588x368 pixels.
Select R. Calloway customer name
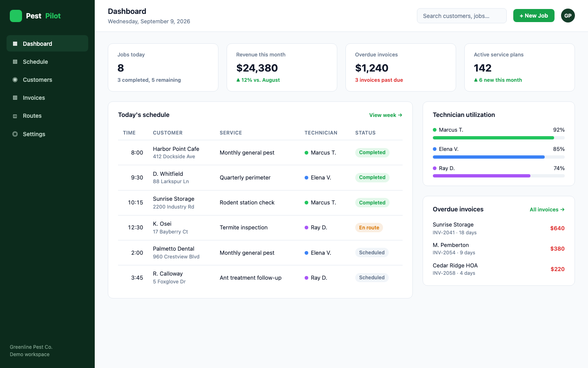click(x=168, y=274)
